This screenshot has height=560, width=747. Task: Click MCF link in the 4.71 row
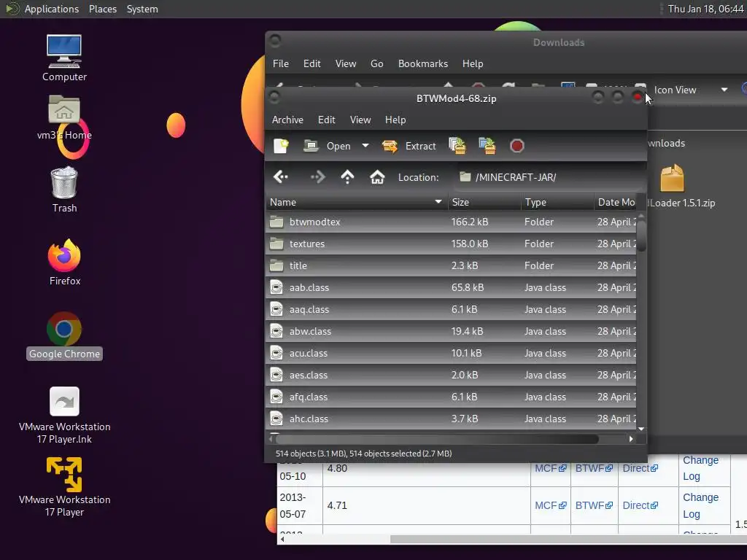pyautogui.click(x=550, y=505)
